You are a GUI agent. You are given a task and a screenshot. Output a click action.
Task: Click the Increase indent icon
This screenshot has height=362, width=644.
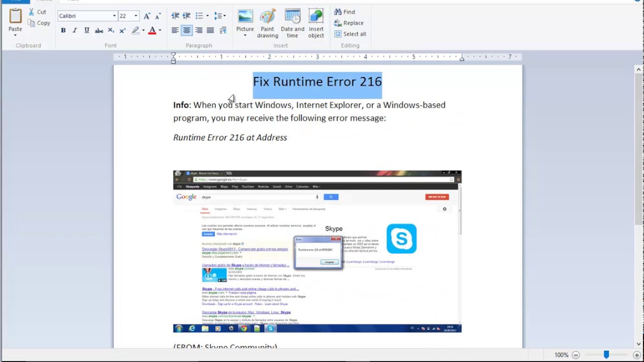pos(186,16)
